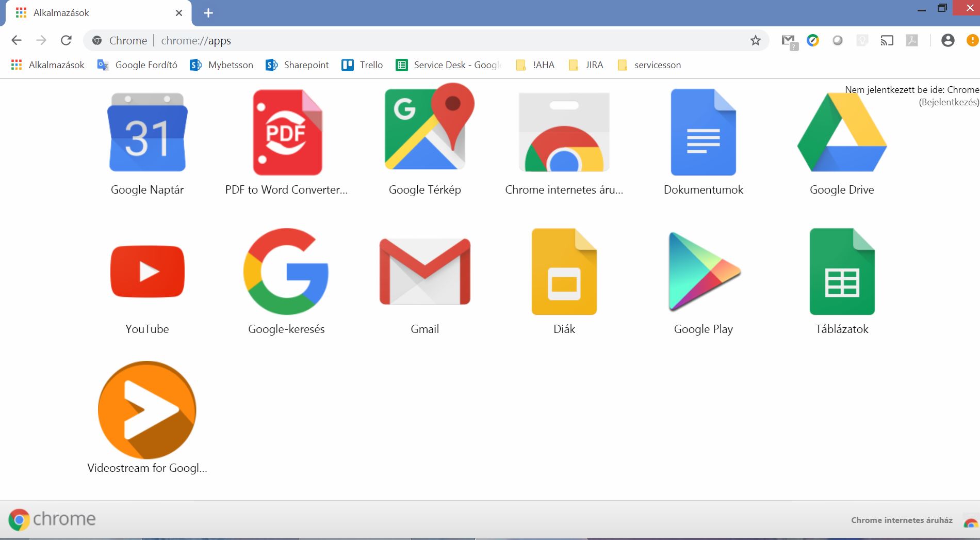Open the Google Fordító bookmark
This screenshot has height=540, width=980.
(137, 65)
